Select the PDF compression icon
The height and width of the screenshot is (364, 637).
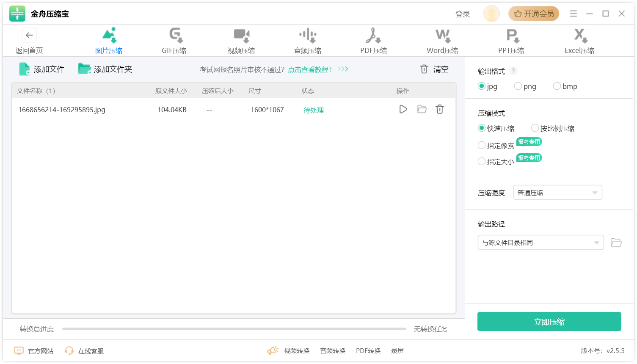pos(373,36)
